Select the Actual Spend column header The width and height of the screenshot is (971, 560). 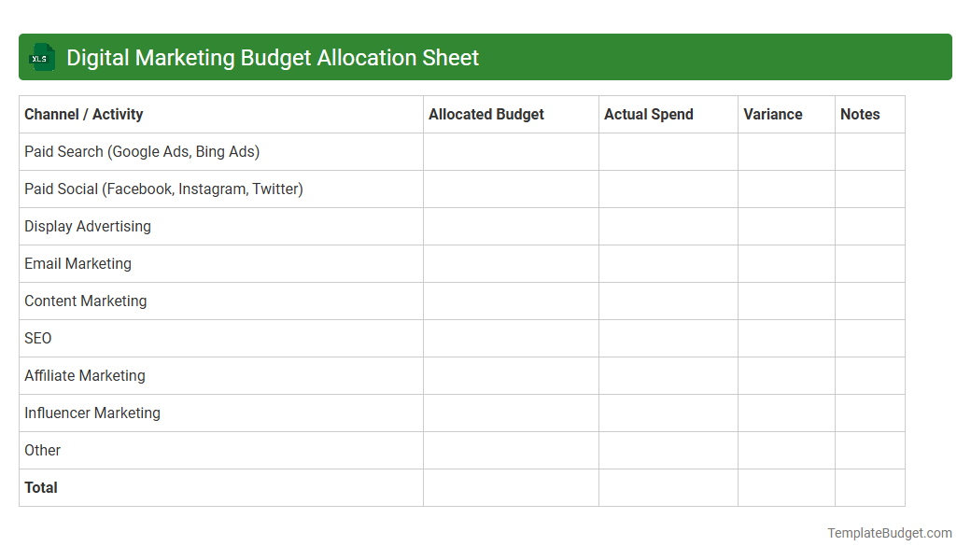(648, 114)
